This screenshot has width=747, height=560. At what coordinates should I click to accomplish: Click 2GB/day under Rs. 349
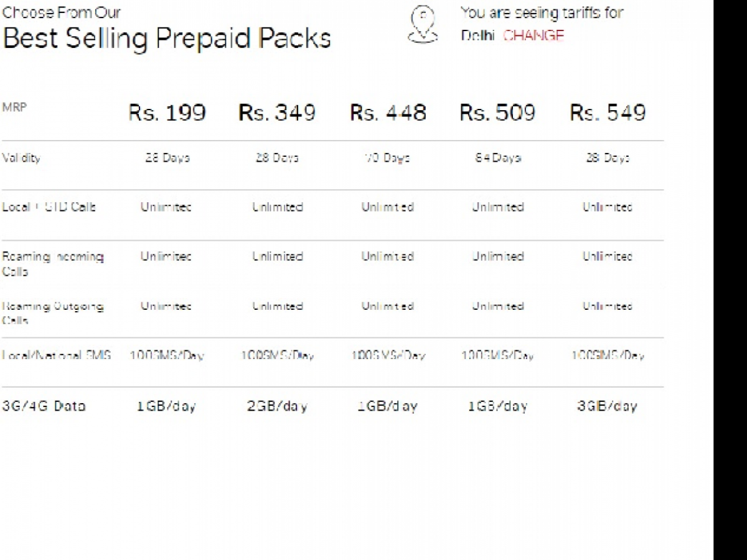277,406
